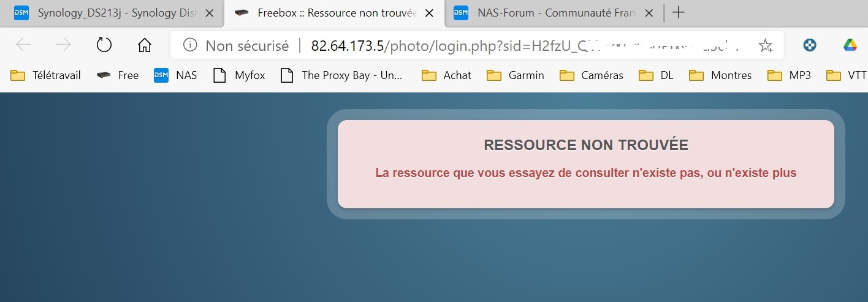Click the Freebox tab's favicon
Screen dimensions: 868x302
coord(242,13)
